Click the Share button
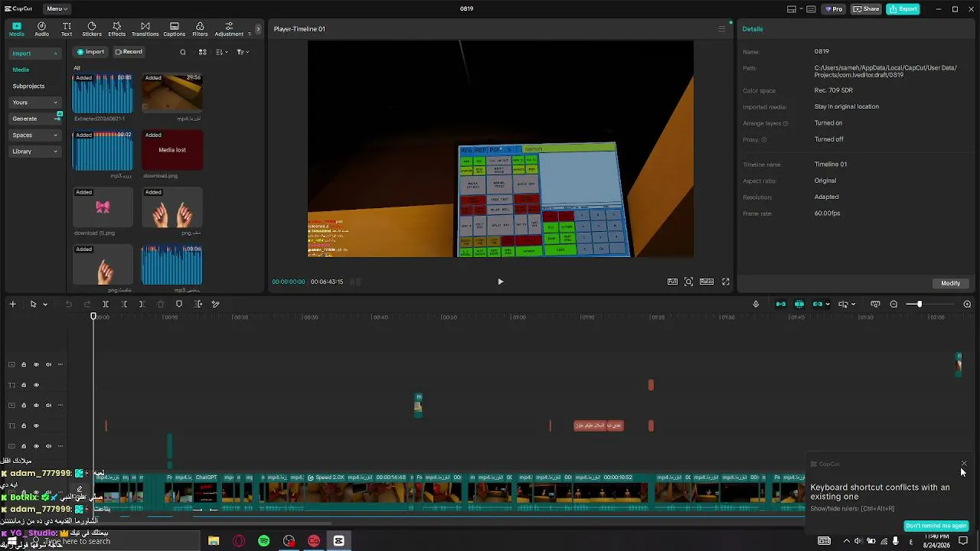 click(x=867, y=9)
